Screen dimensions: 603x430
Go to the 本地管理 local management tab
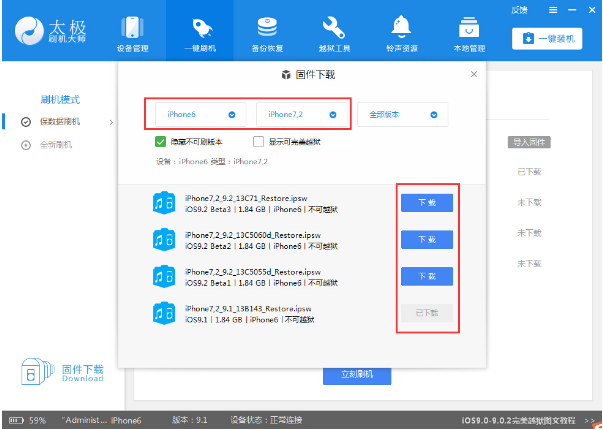coord(469,33)
